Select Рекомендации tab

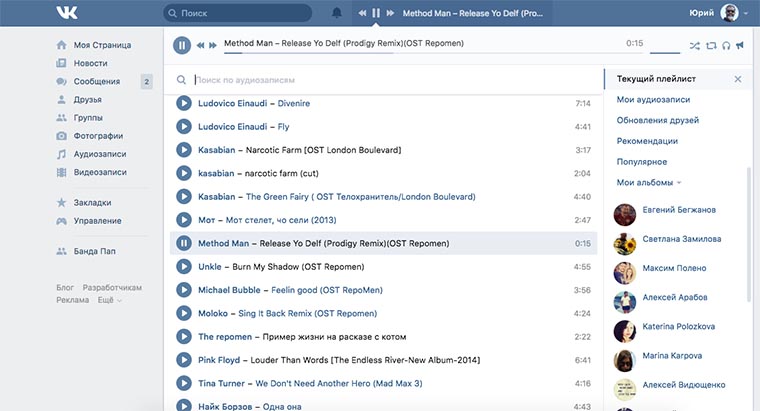tap(647, 141)
